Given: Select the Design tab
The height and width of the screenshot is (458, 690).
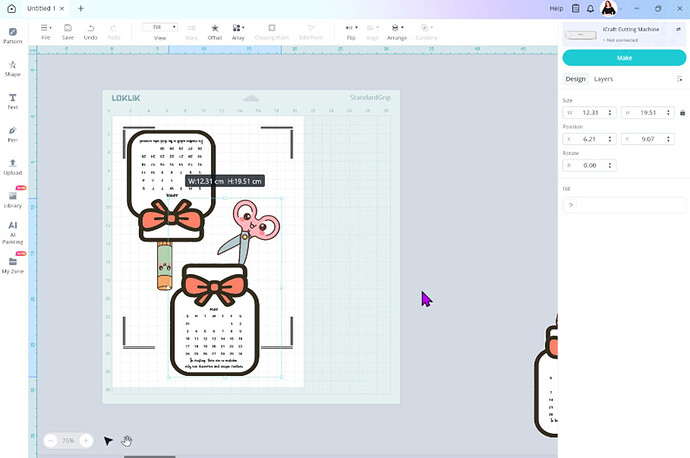Looking at the screenshot, I should click(x=575, y=79).
